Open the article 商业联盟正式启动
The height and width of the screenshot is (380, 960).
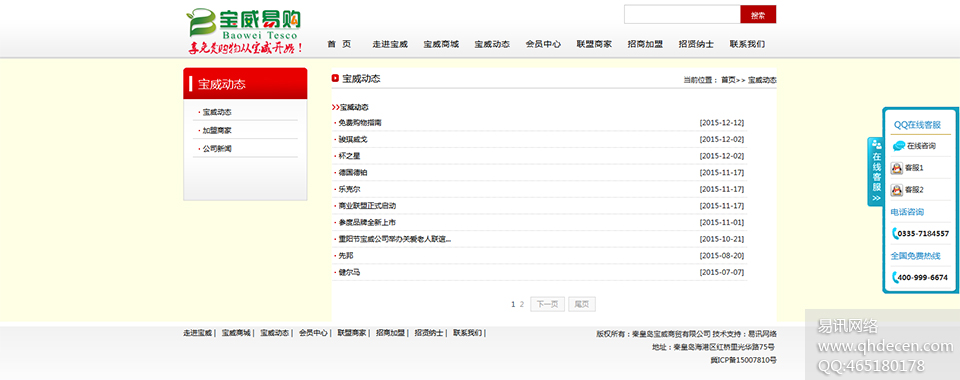tap(367, 206)
